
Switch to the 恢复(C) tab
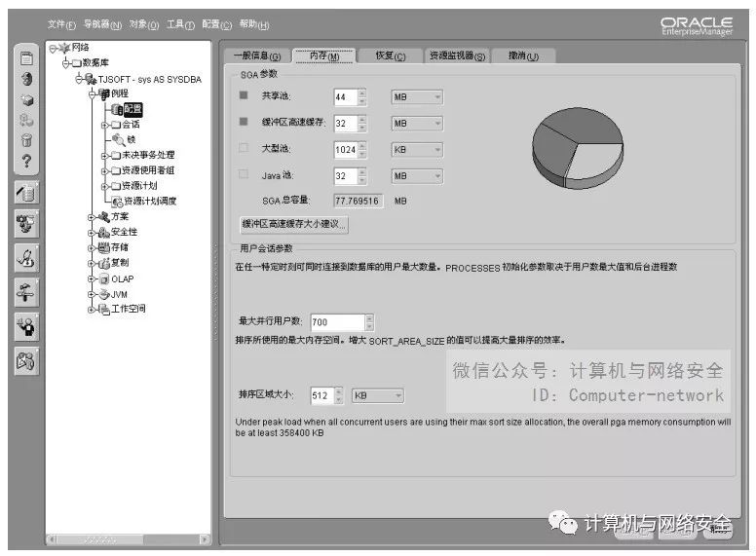click(x=391, y=56)
